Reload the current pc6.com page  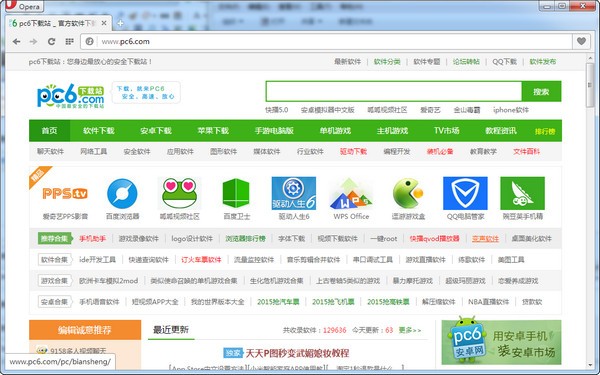51,41
